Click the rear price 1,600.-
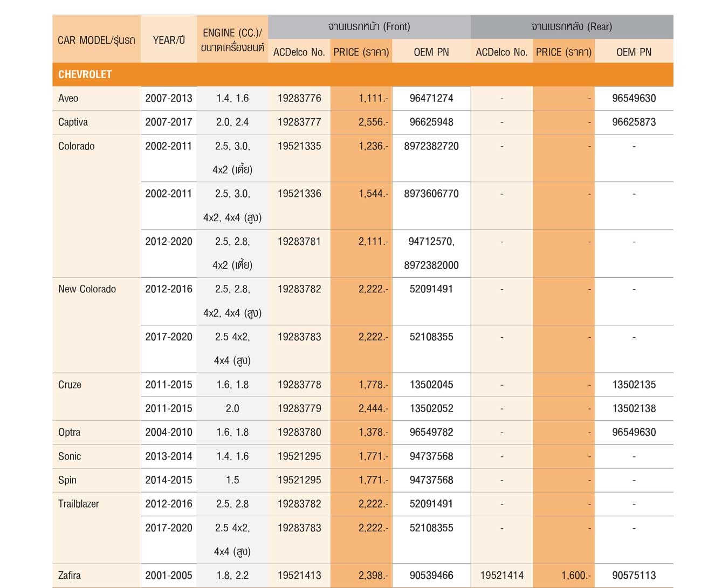Viewport: 701px width, 588px height. 576,576
